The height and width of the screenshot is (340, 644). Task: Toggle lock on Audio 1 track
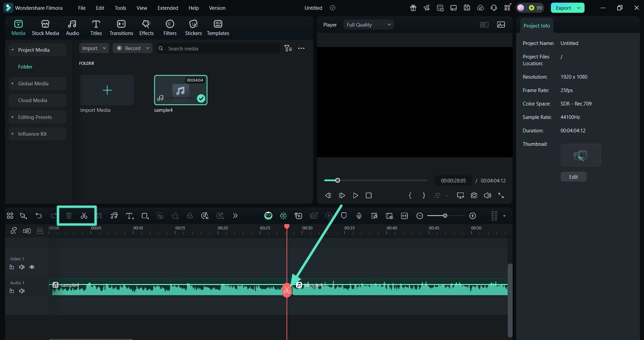click(x=12, y=291)
